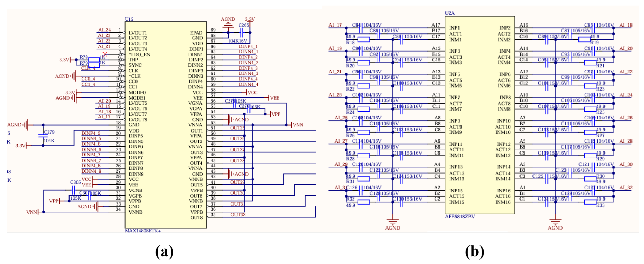Click capacitor C305 symbol near VGNB
The height and width of the screenshot is (264, 644).
pos(73,190)
